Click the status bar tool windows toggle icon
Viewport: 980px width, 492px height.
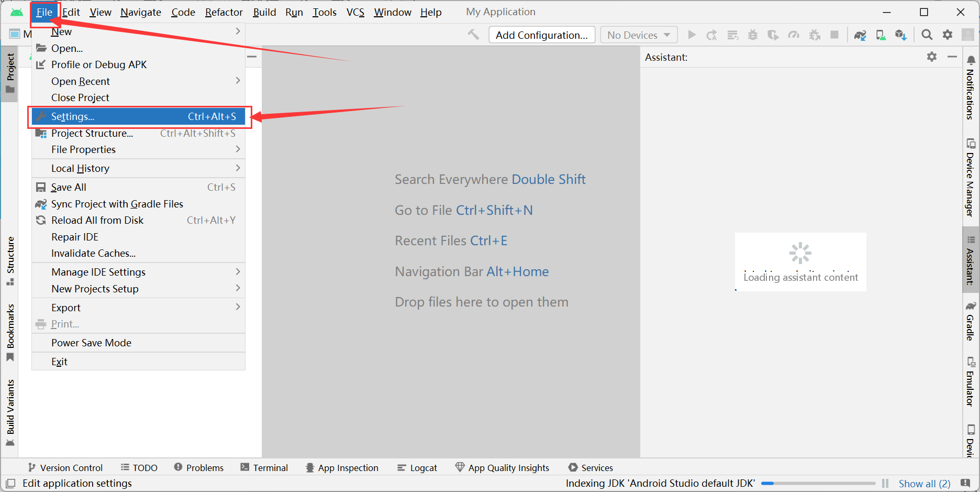[x=10, y=483]
